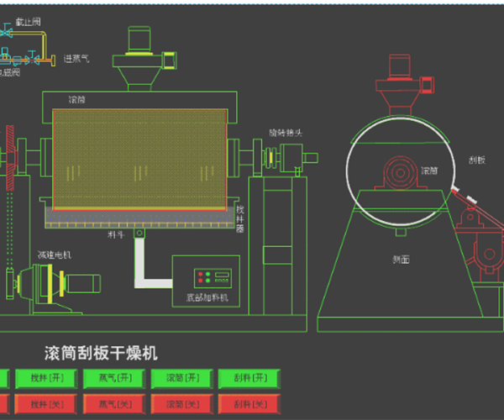
Task: Click the 滚筒刮板干燥机 title text
Action: 101,353
